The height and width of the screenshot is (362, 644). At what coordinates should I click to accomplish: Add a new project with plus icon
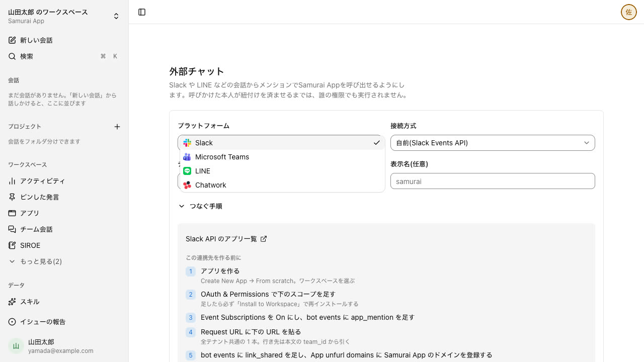(117, 127)
